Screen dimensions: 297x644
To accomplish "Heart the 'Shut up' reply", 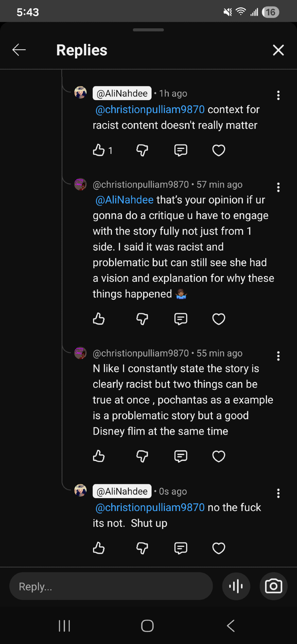I will (219, 548).
